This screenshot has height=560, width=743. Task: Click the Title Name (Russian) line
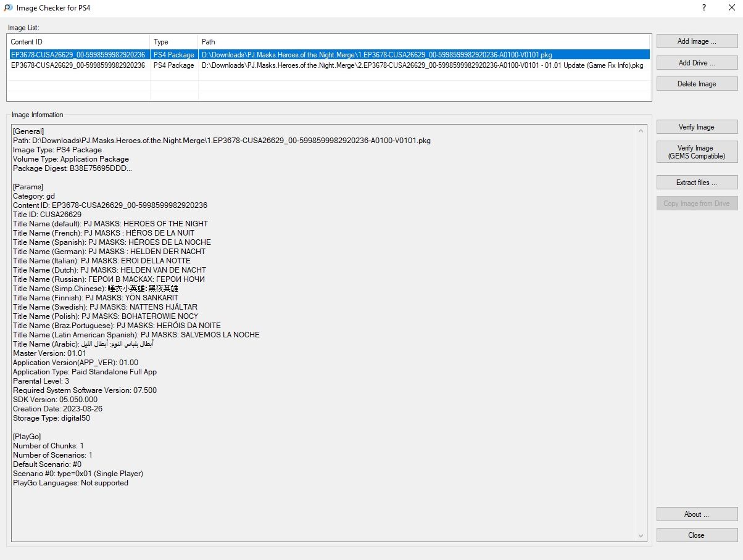(x=109, y=279)
